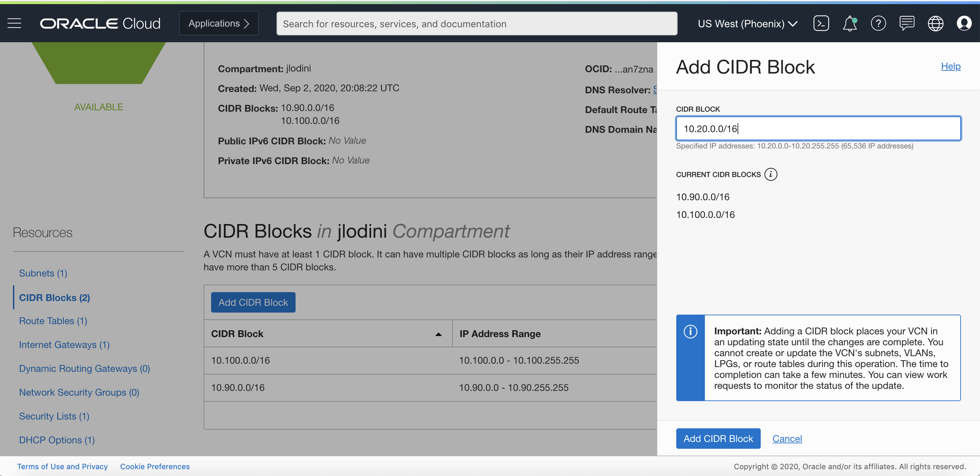Sort the CIDR Block column
Image resolution: width=980 pixels, height=476 pixels.
tap(438, 334)
